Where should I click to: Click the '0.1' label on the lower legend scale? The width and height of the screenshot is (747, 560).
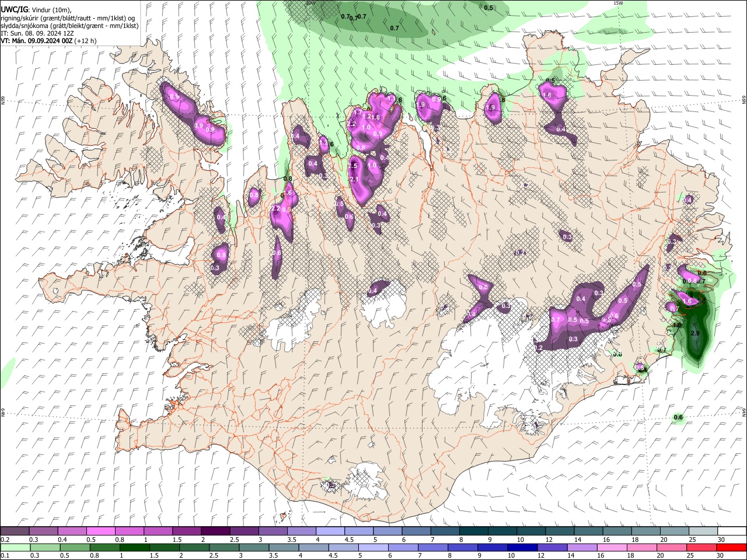pyautogui.click(x=6, y=555)
